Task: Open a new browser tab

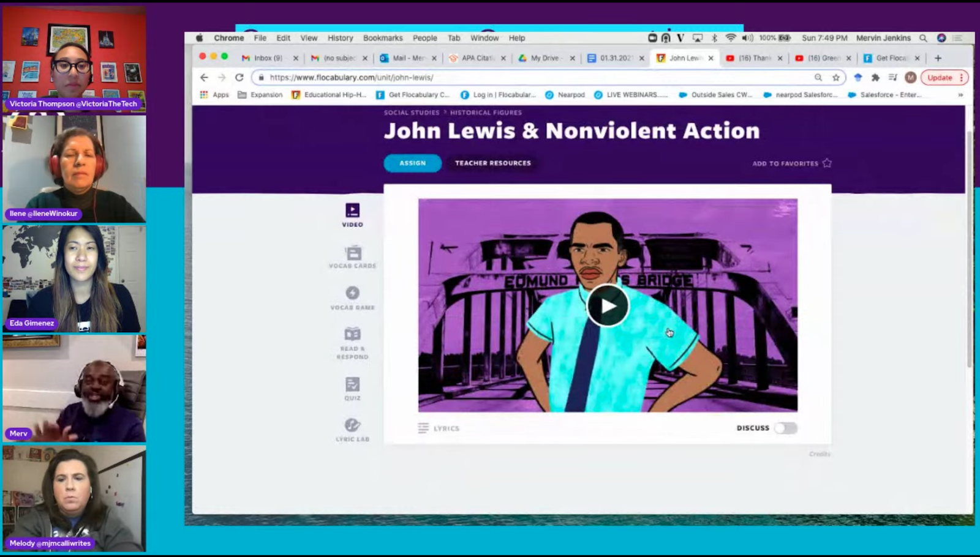Action: click(x=938, y=58)
